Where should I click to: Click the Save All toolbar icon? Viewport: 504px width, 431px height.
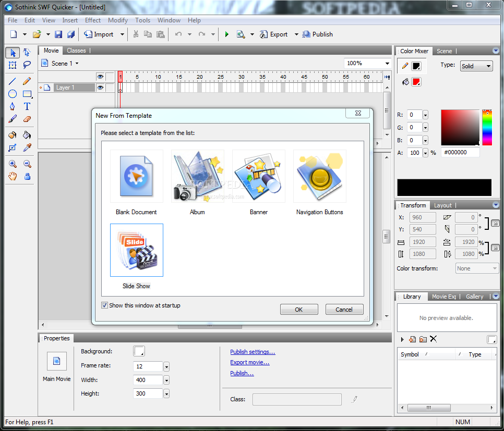[x=71, y=34]
